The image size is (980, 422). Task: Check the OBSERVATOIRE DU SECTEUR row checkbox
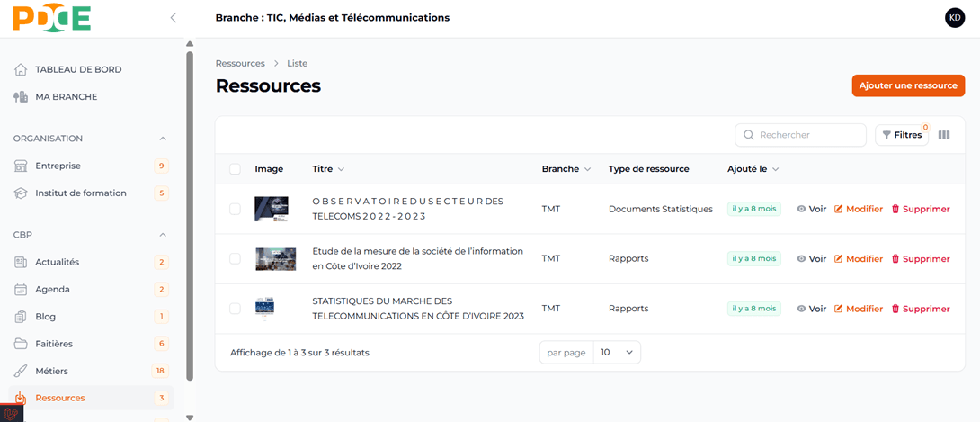tap(235, 209)
